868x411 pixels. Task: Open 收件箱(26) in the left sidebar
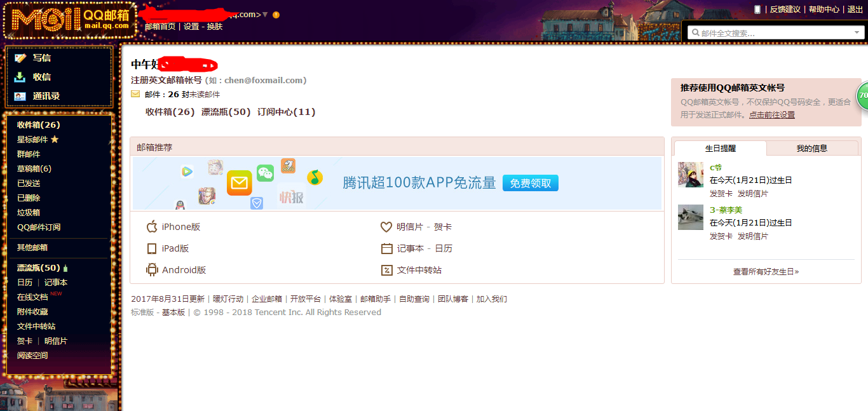[38, 125]
